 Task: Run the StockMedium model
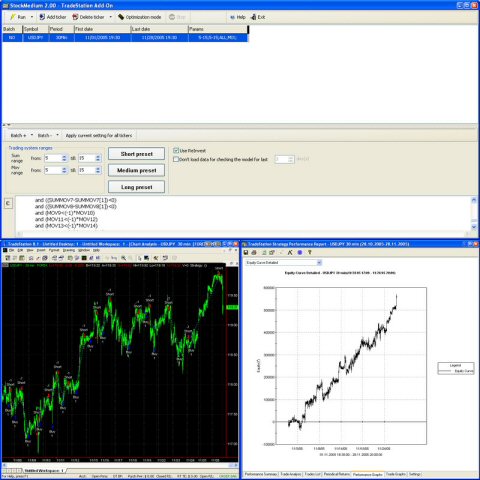pos(18,17)
